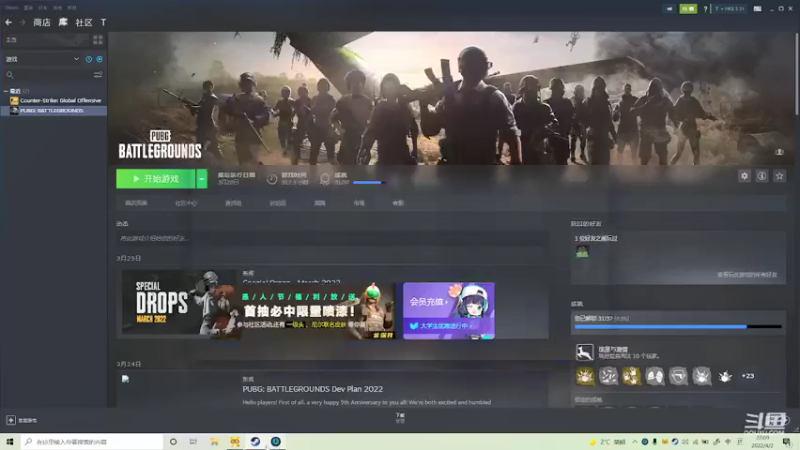
Task: Open Task View on taskbar
Action: 193,441
